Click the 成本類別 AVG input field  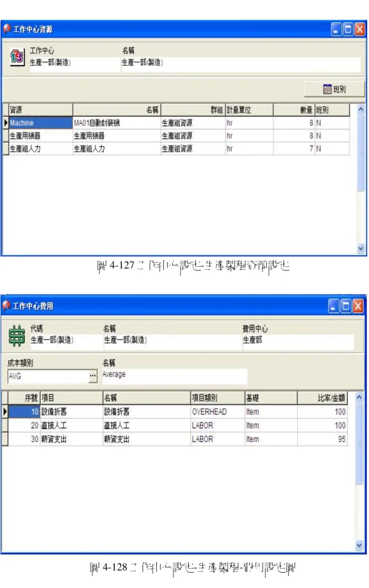click(48, 376)
